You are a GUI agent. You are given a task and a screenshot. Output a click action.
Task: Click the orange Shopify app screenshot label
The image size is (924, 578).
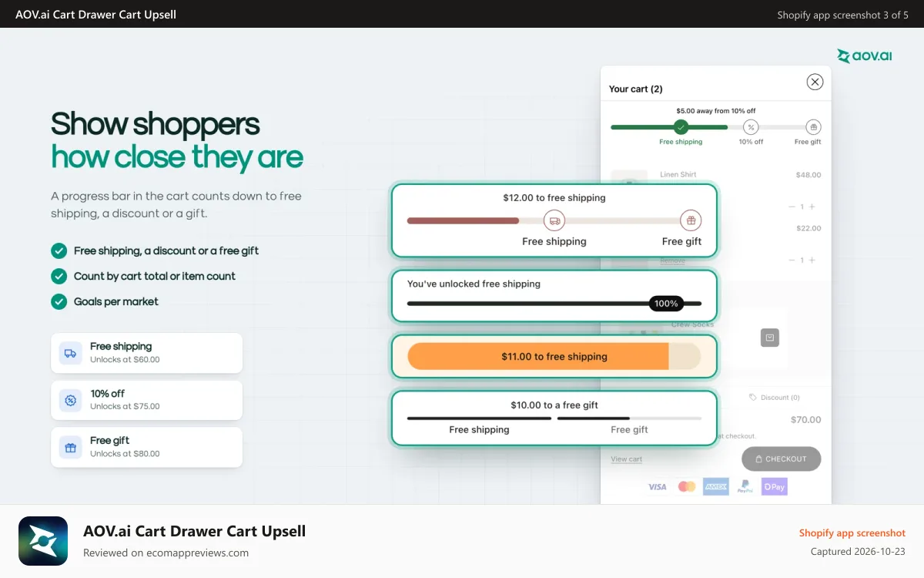pyautogui.click(x=852, y=533)
